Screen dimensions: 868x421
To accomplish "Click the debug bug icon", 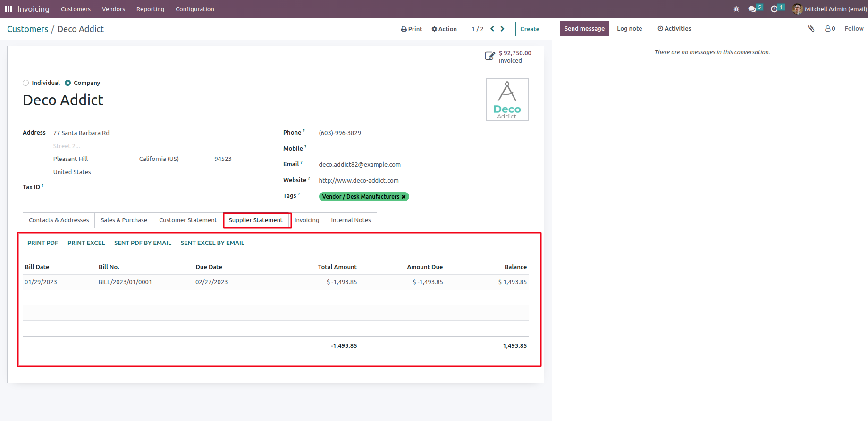I will click(x=736, y=9).
